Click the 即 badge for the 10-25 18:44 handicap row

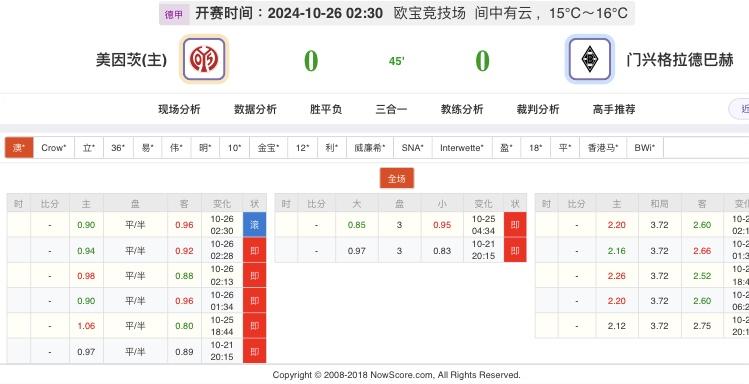coord(255,326)
